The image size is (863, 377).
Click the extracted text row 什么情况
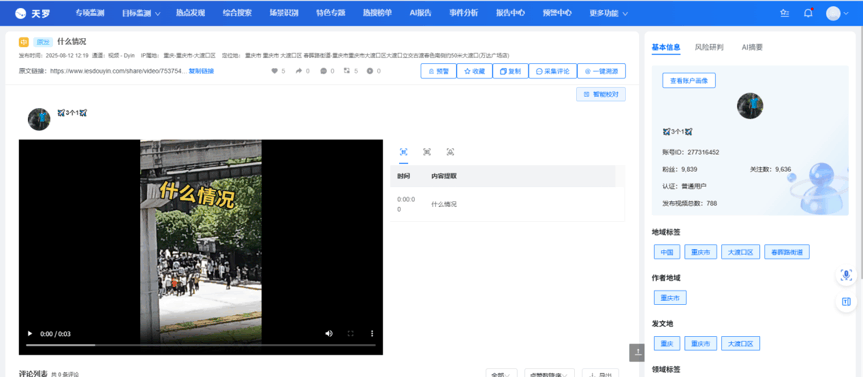pyautogui.click(x=507, y=204)
